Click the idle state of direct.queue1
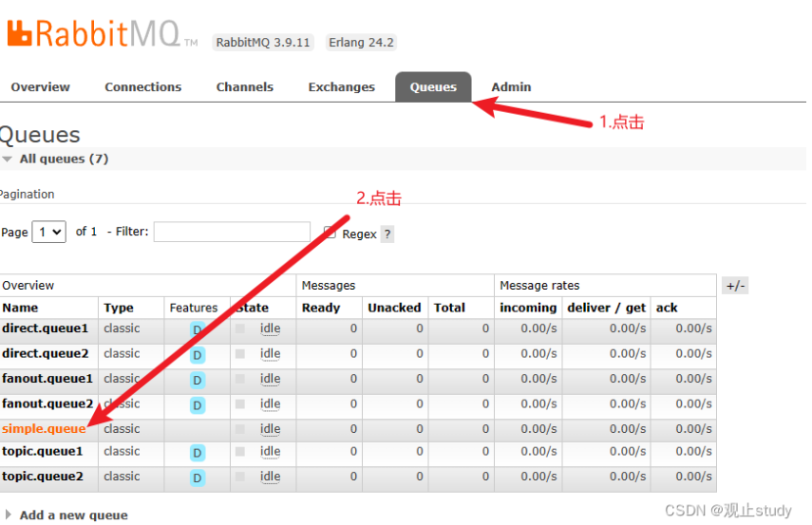This screenshot has height=525, width=812. coord(271,328)
